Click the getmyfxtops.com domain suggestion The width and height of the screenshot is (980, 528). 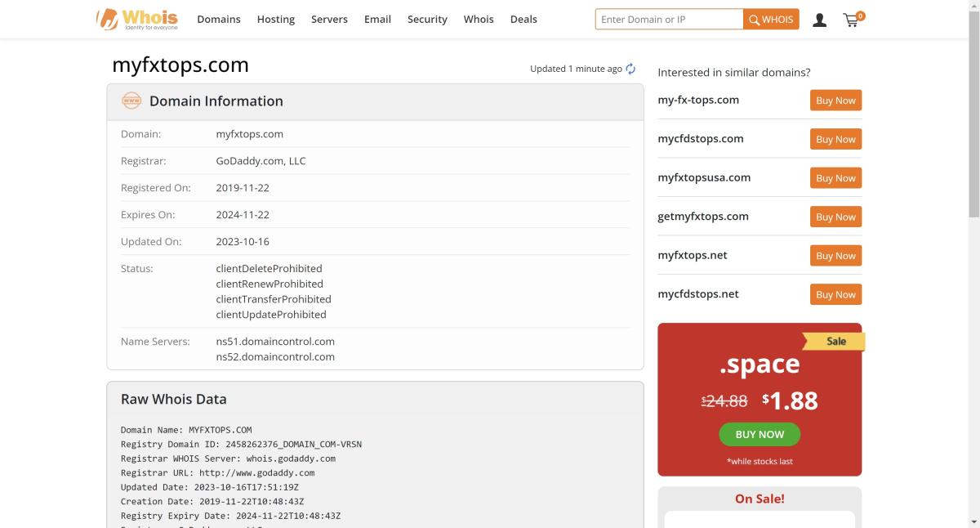coord(702,217)
